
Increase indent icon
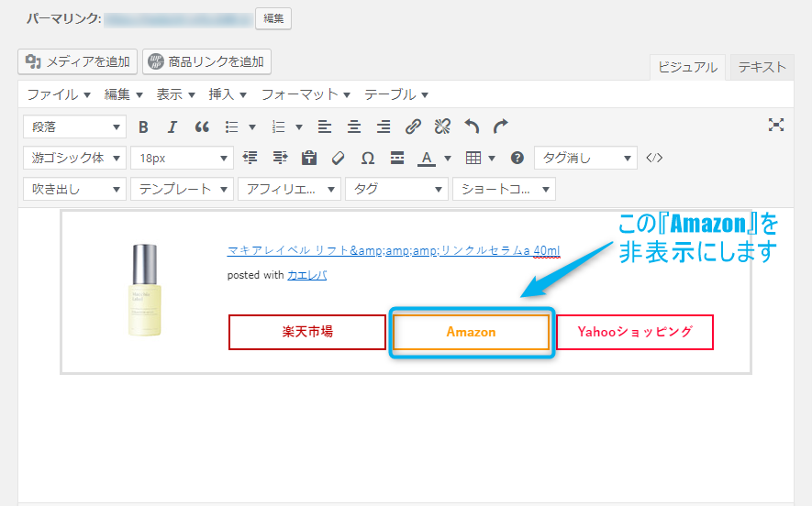(x=280, y=158)
